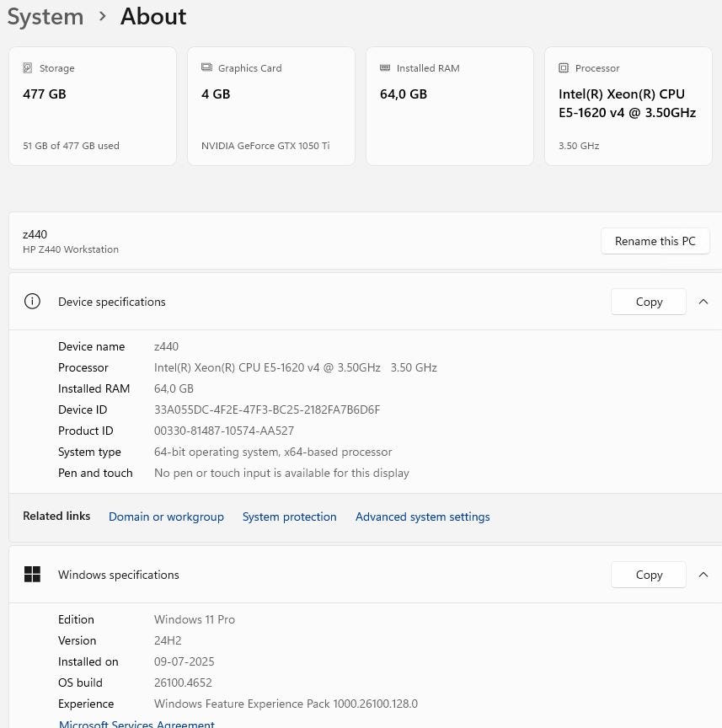
Task: Go back to System breadcrumb
Action: click(45, 17)
